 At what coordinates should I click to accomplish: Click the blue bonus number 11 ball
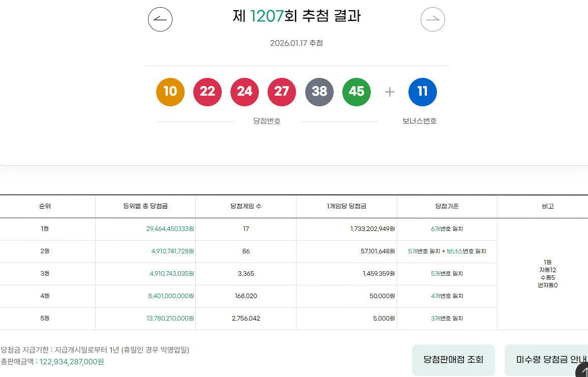(422, 92)
